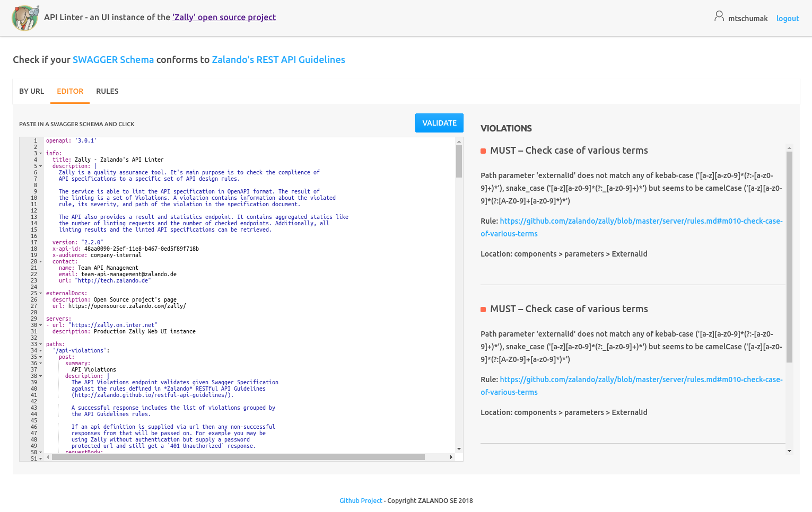
Task: Click the editor scrollbar down arrow
Action: pyautogui.click(x=459, y=449)
